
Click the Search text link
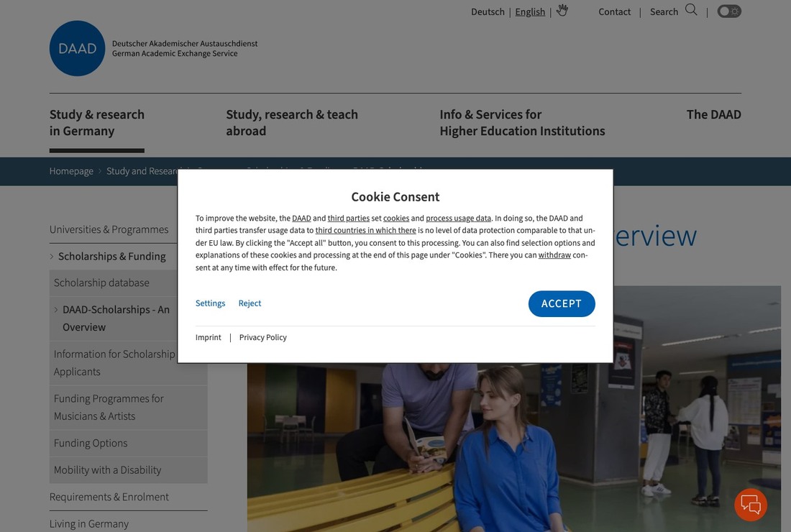664,12
